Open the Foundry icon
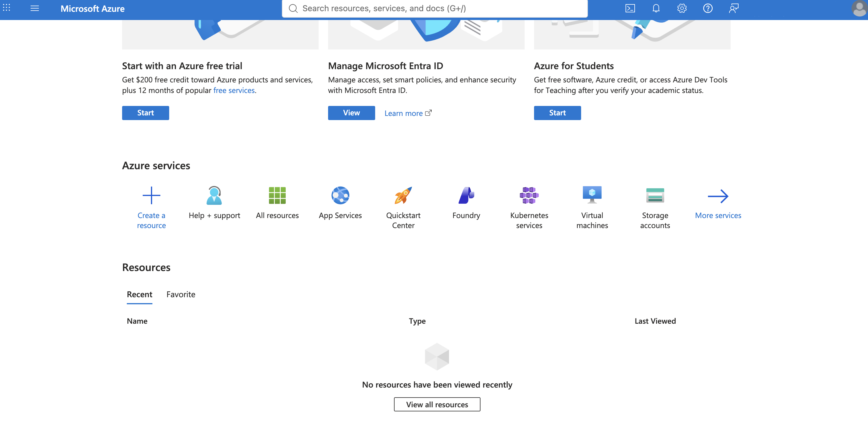The width and height of the screenshot is (868, 442). pos(466,195)
